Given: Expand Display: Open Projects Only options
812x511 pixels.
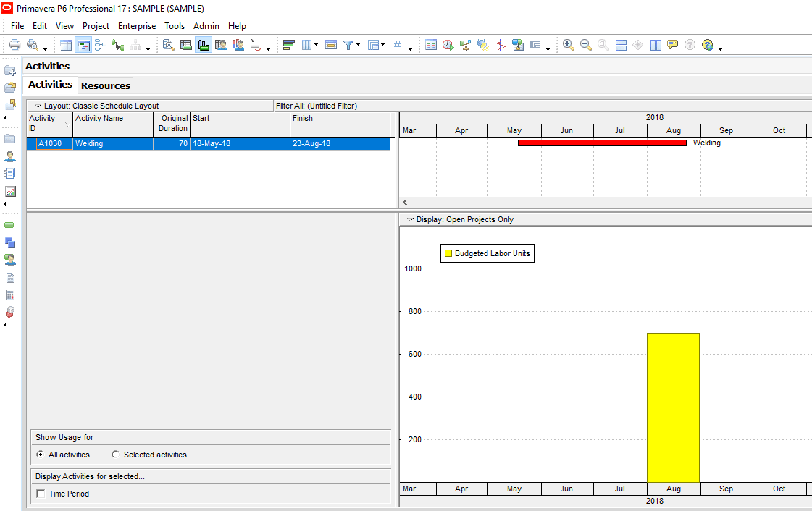Looking at the screenshot, I should 410,220.
